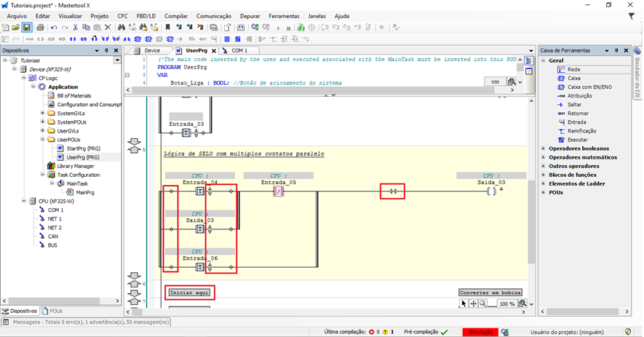The width and height of the screenshot is (644, 337).
Task: Click the negated contact on Entrada_05
Action: [x=278, y=192]
